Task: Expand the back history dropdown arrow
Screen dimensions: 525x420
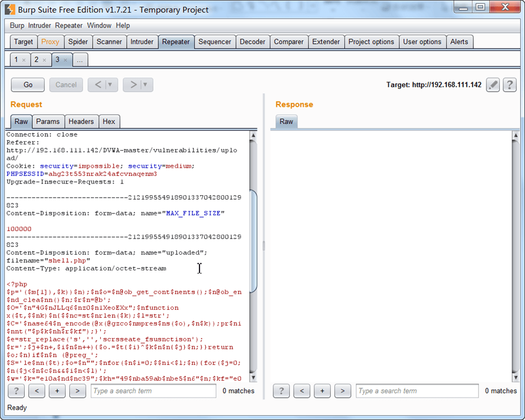Action: click(x=110, y=84)
